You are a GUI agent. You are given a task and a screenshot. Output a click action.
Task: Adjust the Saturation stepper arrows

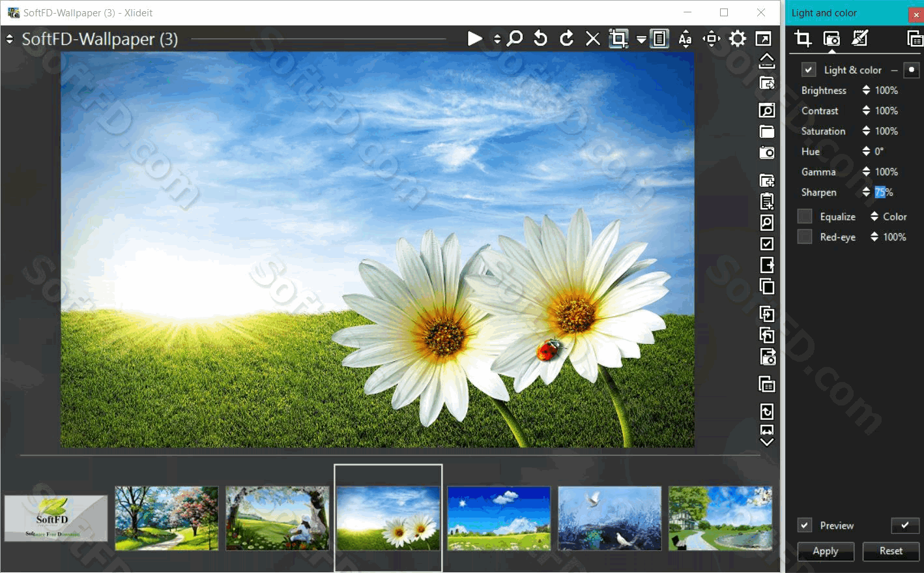pyautogui.click(x=866, y=130)
